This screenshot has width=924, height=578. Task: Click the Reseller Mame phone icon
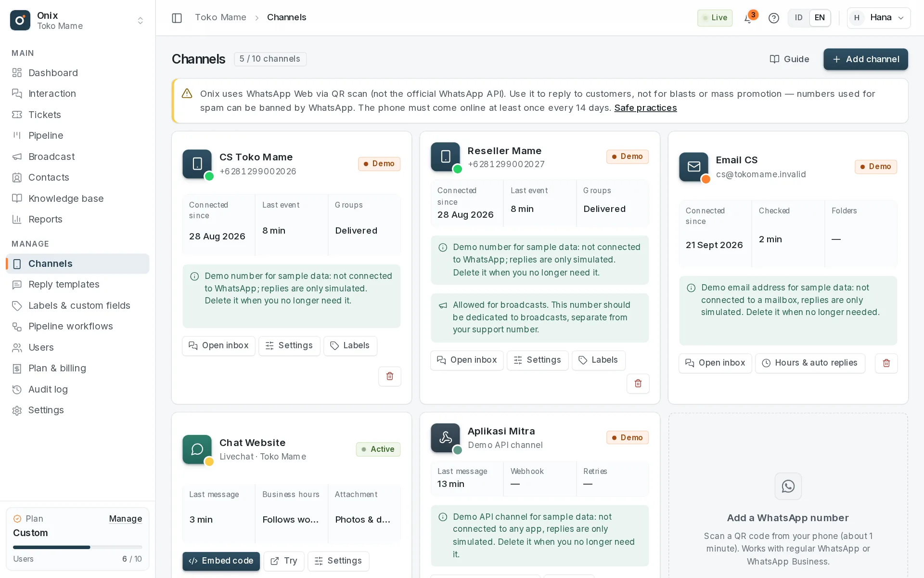point(445,157)
